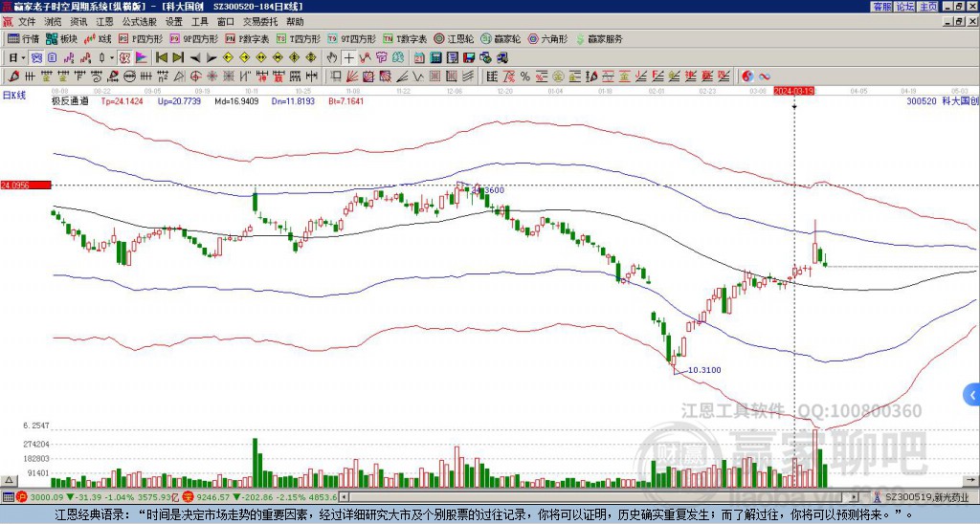
Task: Open the 公式选股 menu
Action: click(140, 22)
